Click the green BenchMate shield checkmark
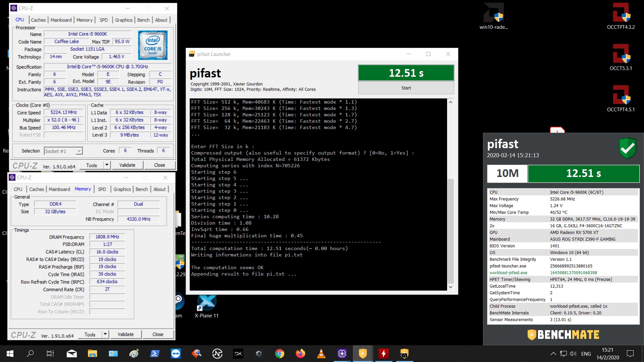Image resolution: width=644 pixels, height=362 pixels. point(628,148)
